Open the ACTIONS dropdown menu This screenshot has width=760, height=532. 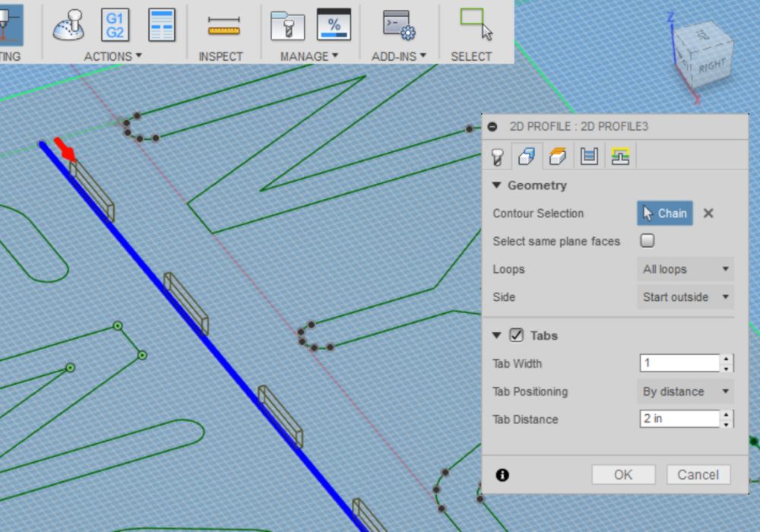(112, 56)
